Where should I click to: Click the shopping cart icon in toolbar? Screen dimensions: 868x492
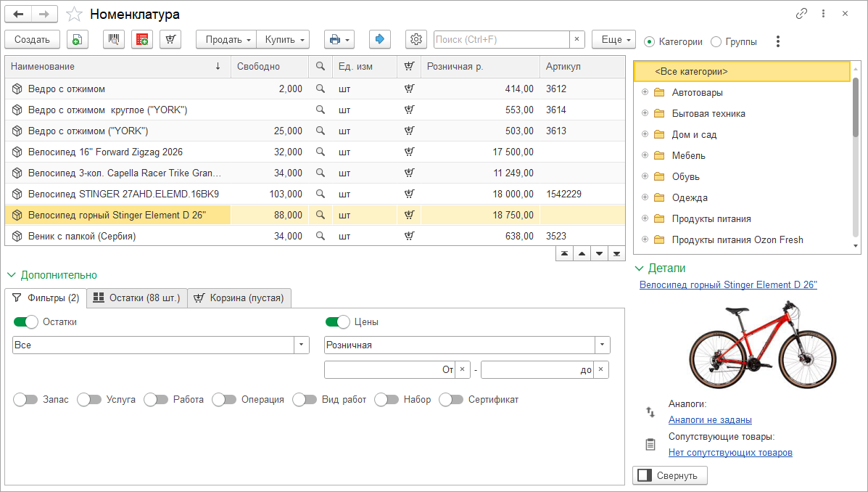point(170,40)
